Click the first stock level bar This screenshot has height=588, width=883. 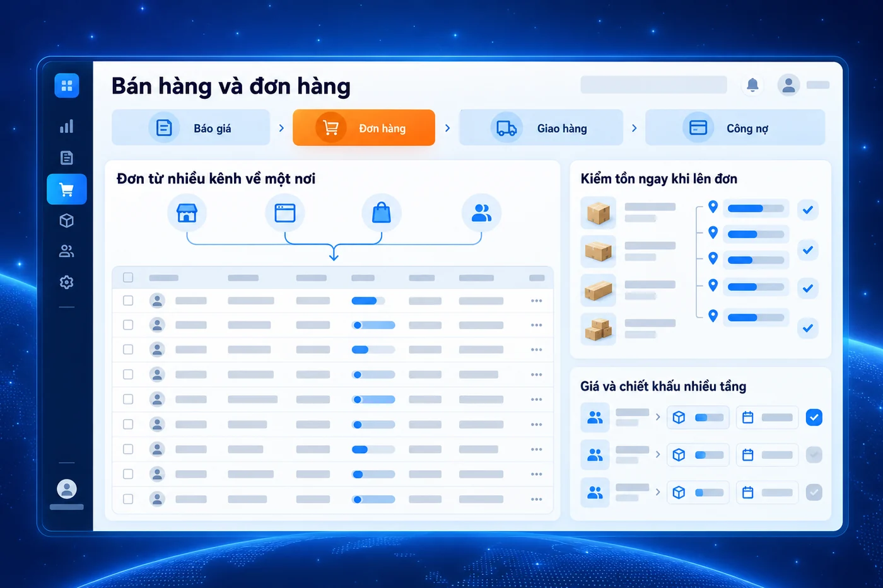(x=756, y=208)
